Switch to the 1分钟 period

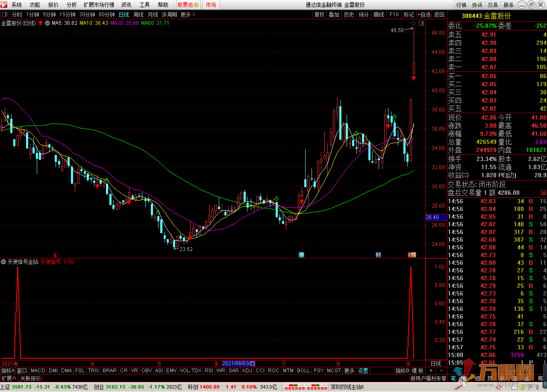point(33,15)
